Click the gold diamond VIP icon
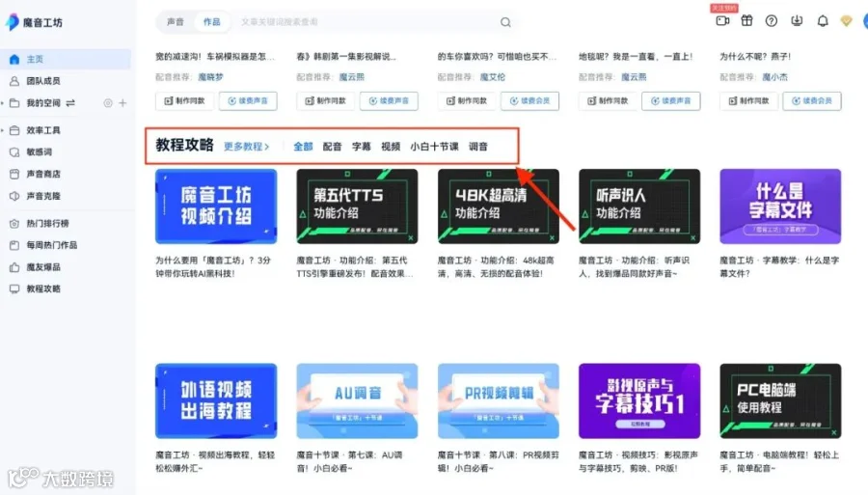 tap(846, 21)
